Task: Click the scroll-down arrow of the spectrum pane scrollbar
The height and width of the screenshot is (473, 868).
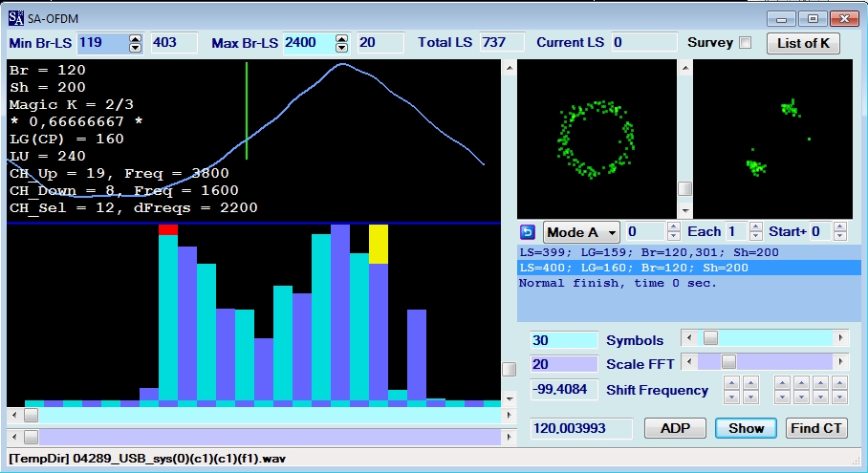Action: [x=509, y=398]
